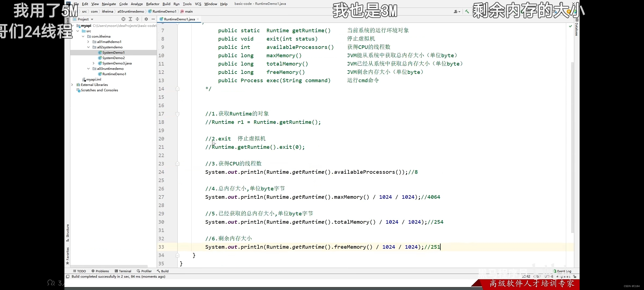Open the Terminal tool window
Screen dimensions: 644x290
123,271
